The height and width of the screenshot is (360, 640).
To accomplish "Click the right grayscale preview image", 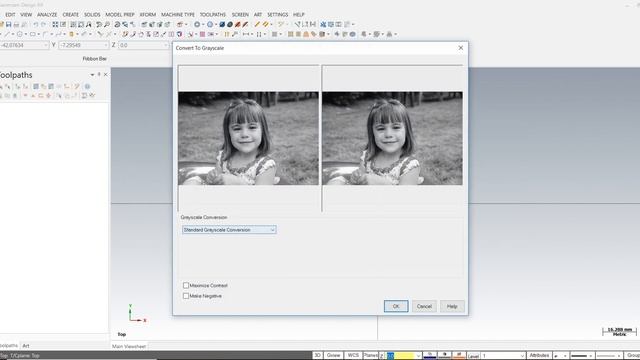I will click(x=392, y=138).
